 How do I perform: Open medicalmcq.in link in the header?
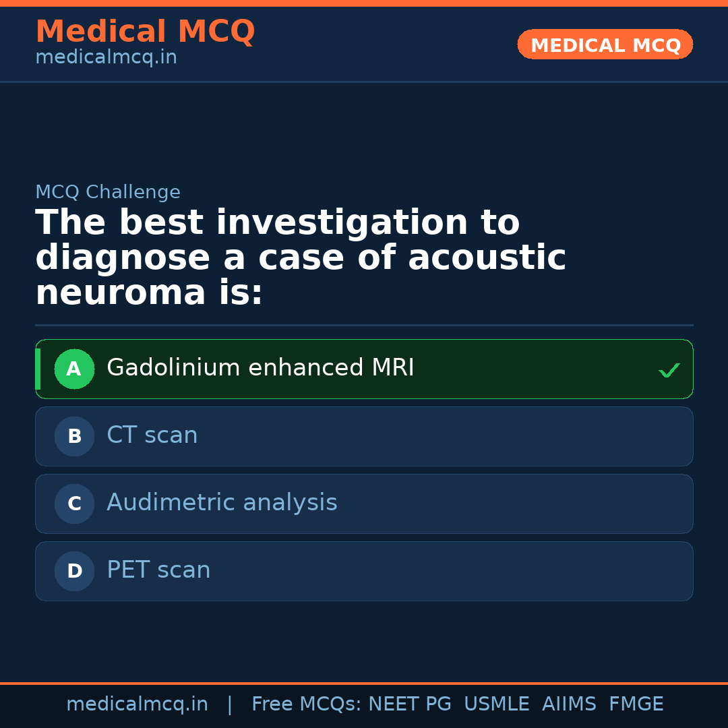[106, 58]
